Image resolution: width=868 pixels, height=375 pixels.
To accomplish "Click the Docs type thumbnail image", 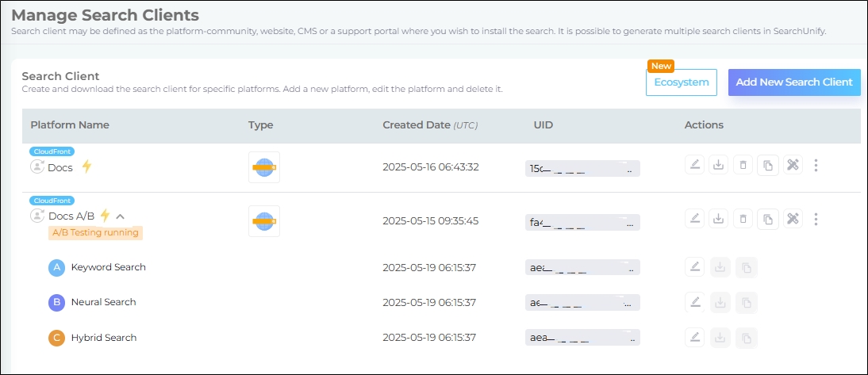I will (263, 167).
